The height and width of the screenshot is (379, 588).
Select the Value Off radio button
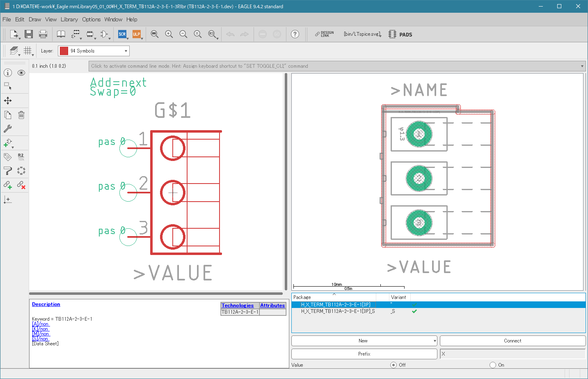(394, 365)
